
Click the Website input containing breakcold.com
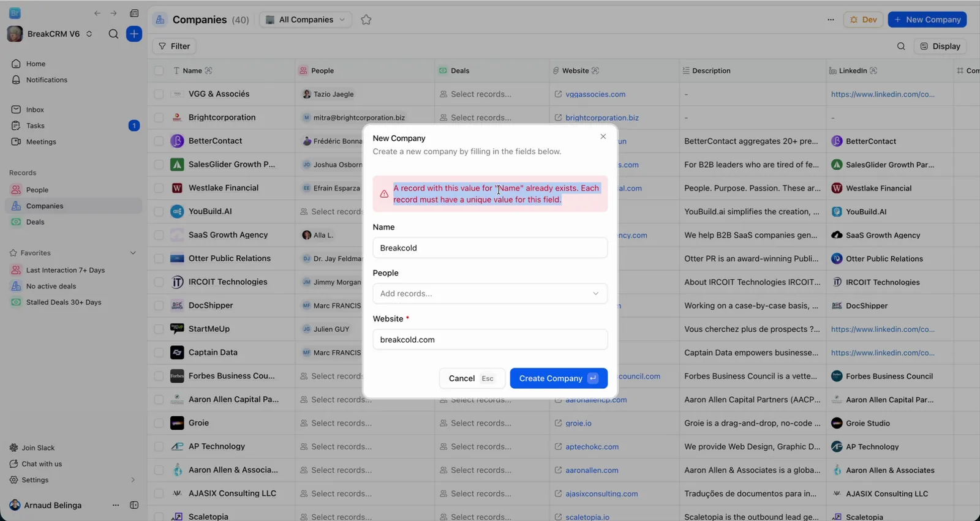(x=490, y=340)
